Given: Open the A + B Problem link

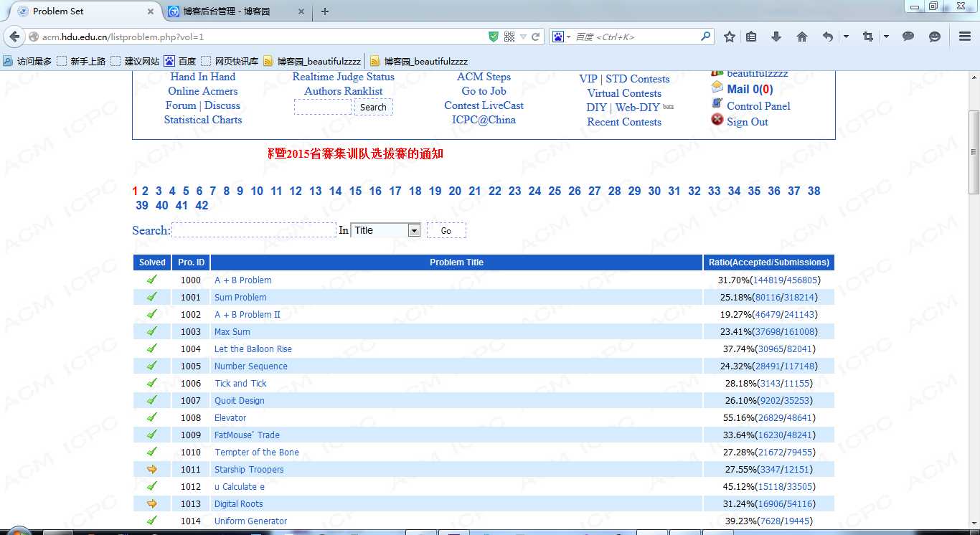Looking at the screenshot, I should (243, 280).
